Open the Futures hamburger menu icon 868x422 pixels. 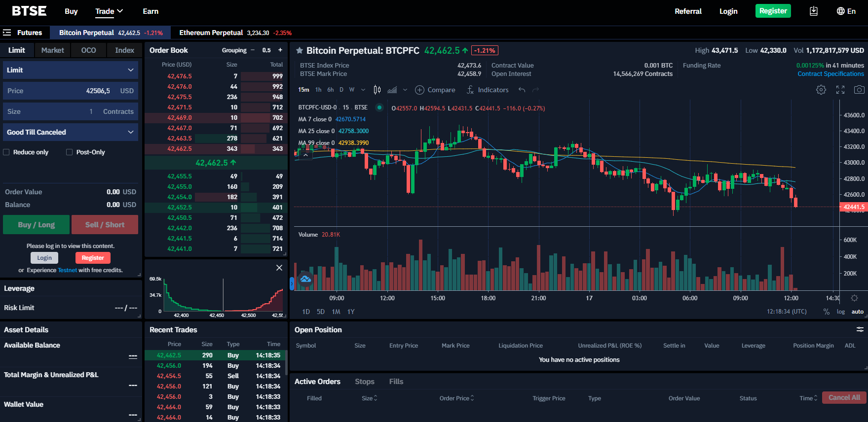pyautogui.click(x=7, y=33)
